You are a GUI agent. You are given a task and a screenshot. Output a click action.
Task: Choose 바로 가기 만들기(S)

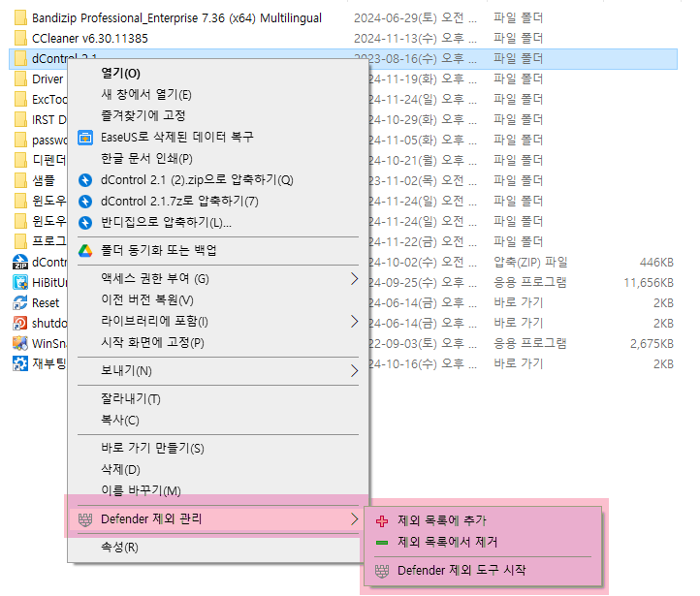pos(152,449)
